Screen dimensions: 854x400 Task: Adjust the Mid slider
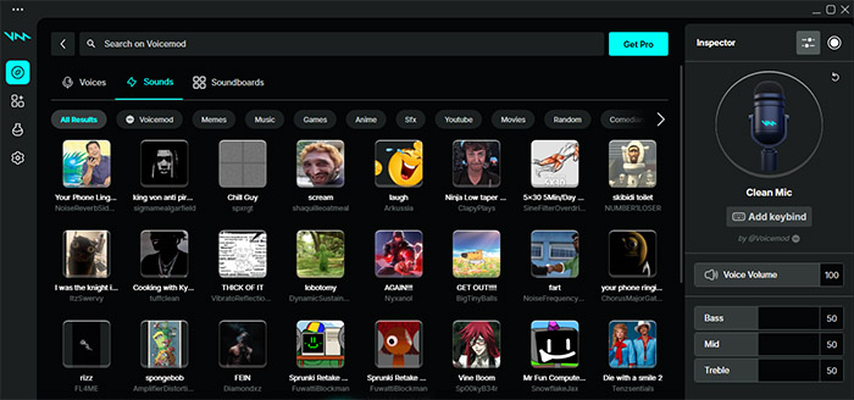pyautogui.click(x=757, y=344)
